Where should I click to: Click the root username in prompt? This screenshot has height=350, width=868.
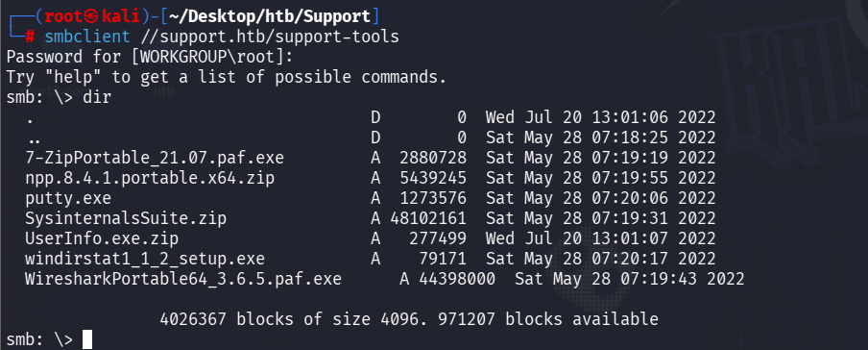click(x=63, y=16)
